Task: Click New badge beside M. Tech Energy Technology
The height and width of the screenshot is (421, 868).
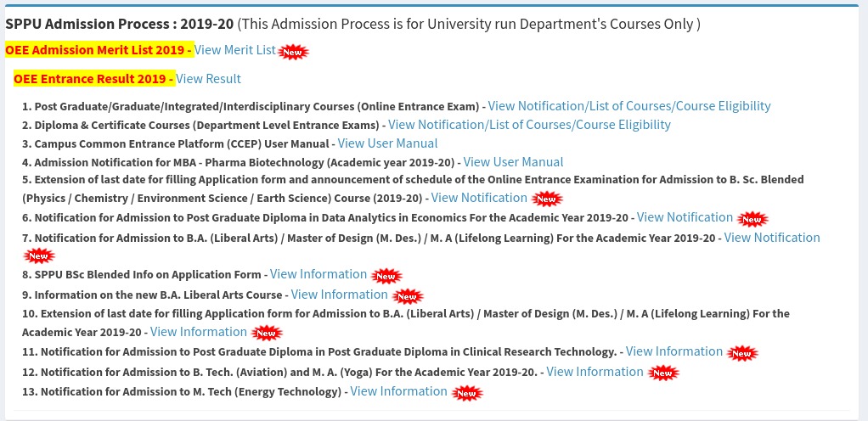Action: tap(467, 393)
